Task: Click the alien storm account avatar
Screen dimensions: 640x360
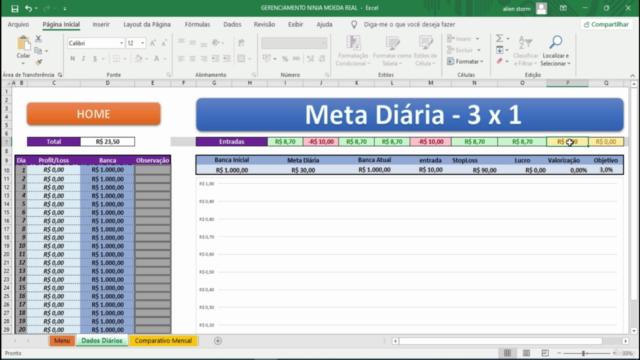Action: (541, 8)
